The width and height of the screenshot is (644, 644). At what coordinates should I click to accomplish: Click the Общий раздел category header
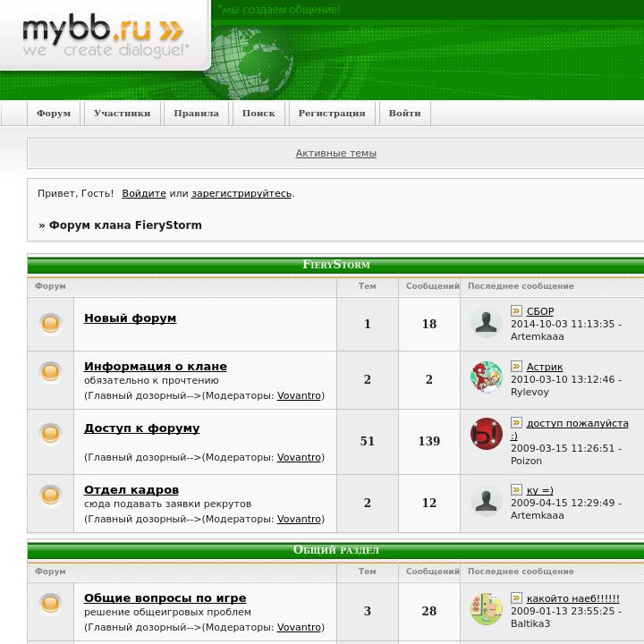click(336, 549)
